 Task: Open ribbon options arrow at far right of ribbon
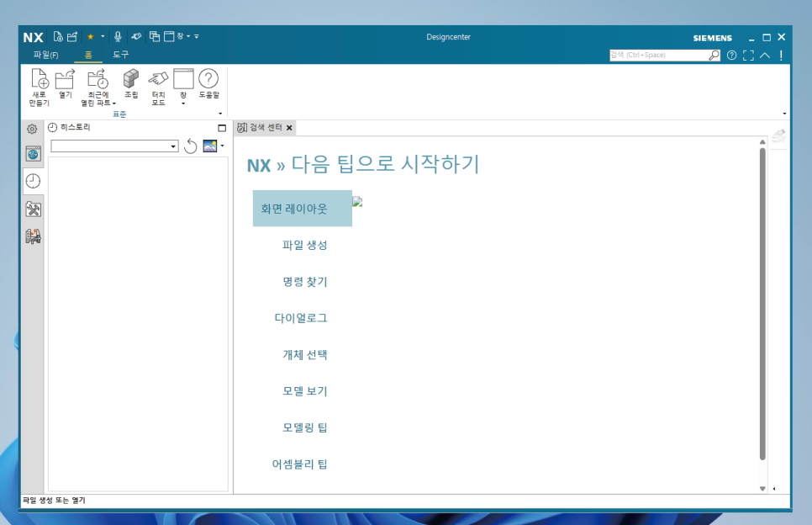(x=784, y=114)
